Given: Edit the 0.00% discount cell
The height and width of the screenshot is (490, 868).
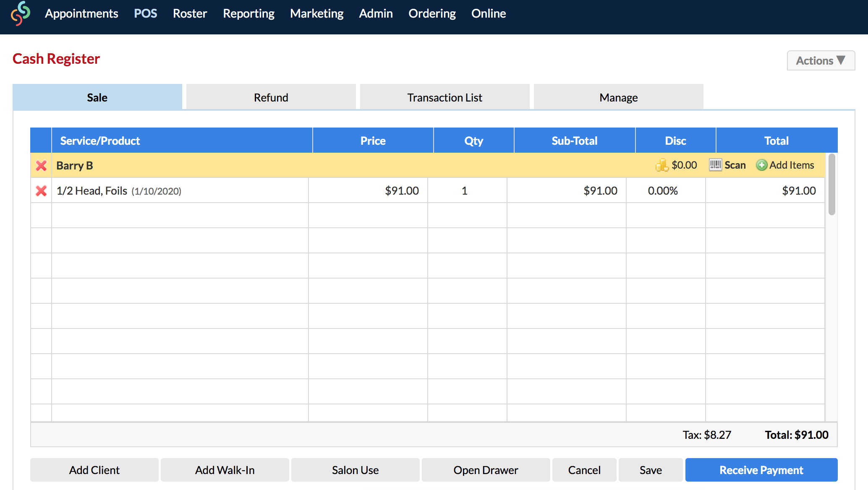Looking at the screenshot, I should (663, 191).
